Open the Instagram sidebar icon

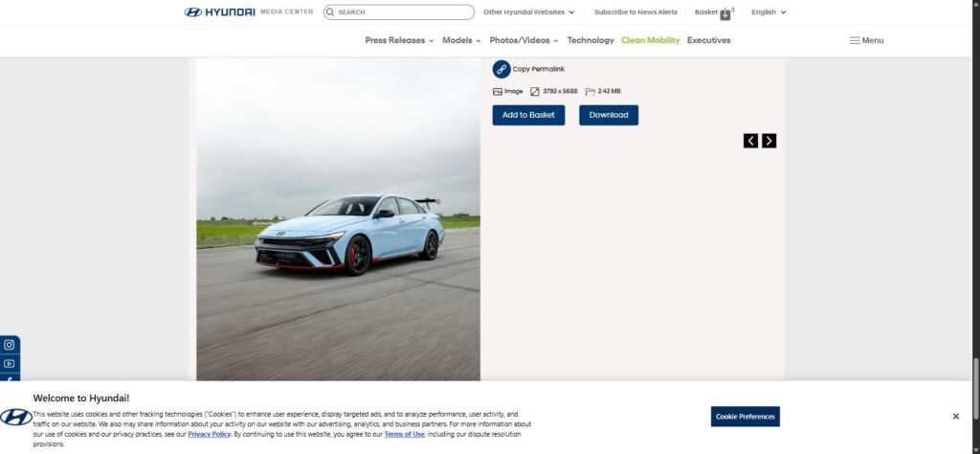pyautogui.click(x=10, y=345)
